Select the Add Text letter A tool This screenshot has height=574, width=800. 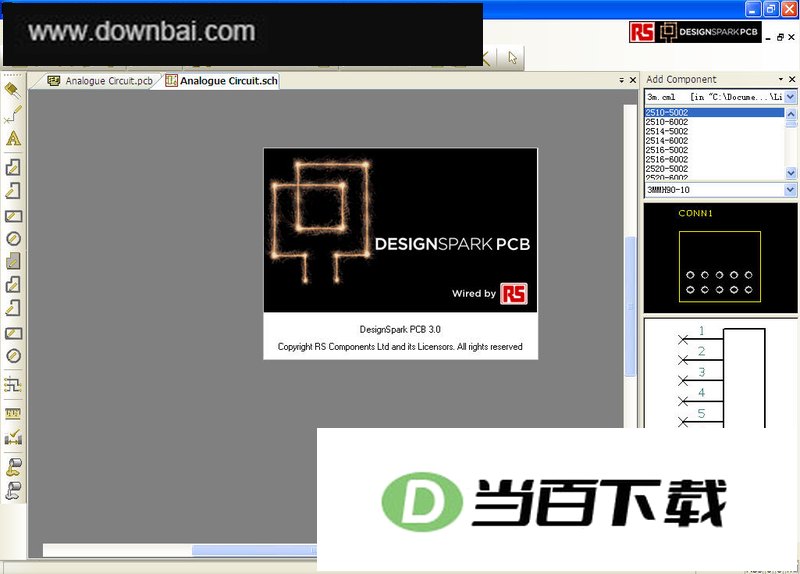coord(13,139)
